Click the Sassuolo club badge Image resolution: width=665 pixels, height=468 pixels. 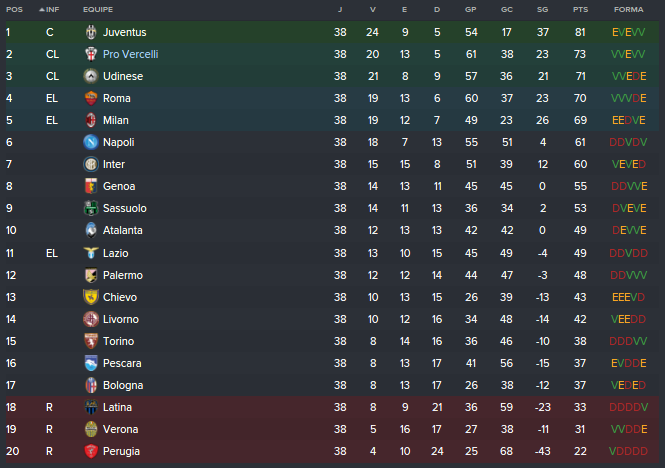pos(90,208)
